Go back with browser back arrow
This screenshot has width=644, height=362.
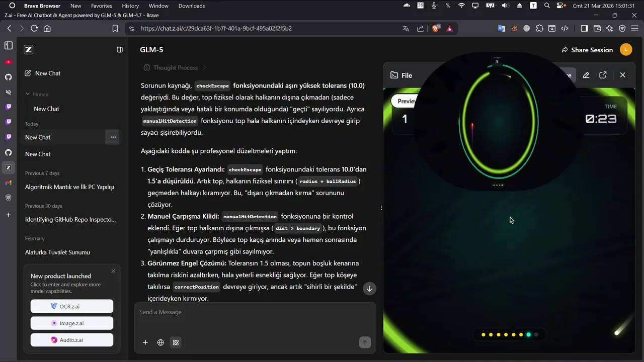[x=9, y=29]
